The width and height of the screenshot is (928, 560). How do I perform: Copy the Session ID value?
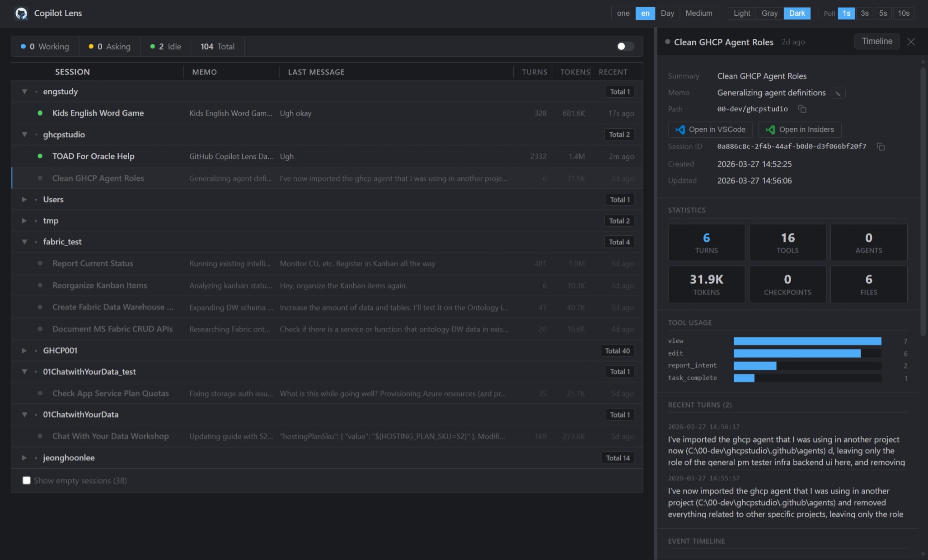(880, 147)
